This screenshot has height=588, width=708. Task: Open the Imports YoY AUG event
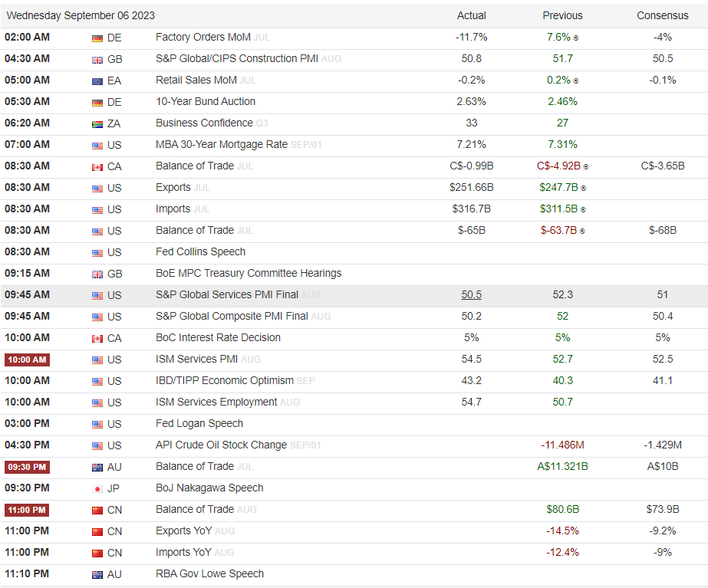click(x=184, y=552)
